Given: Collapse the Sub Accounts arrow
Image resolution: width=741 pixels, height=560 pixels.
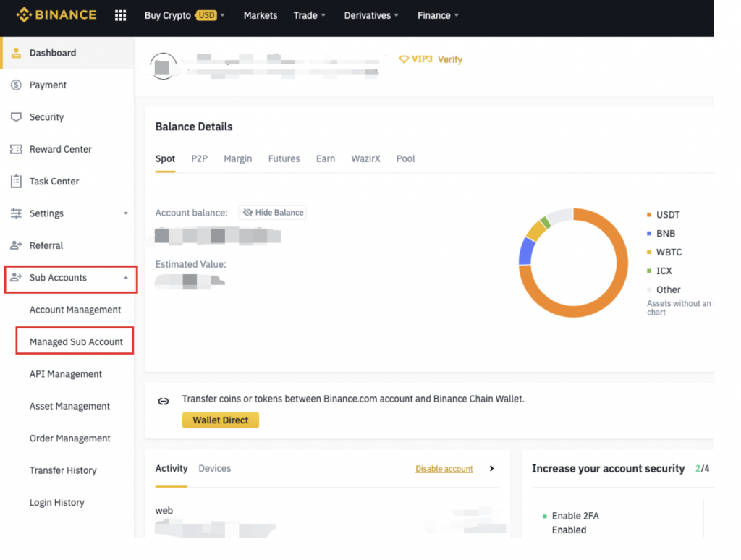Looking at the screenshot, I should 126,278.
